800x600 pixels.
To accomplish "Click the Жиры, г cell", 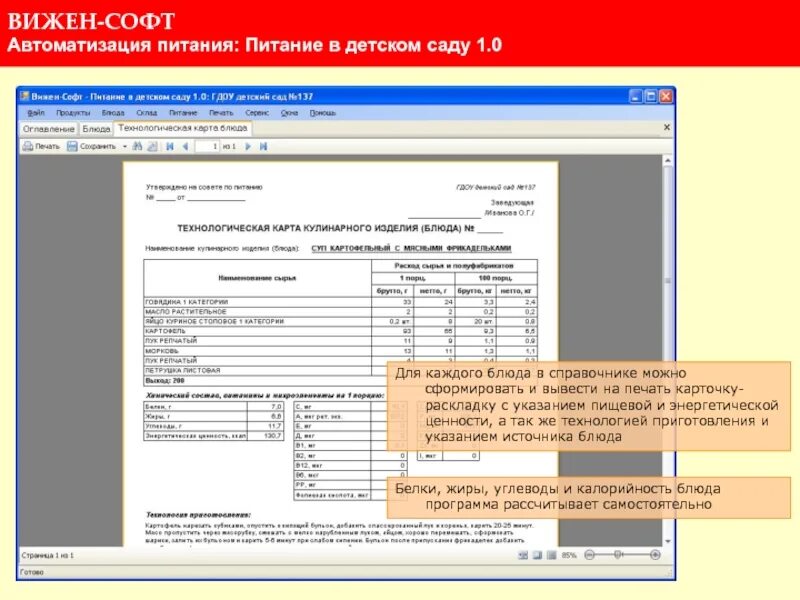I will click(196, 416).
